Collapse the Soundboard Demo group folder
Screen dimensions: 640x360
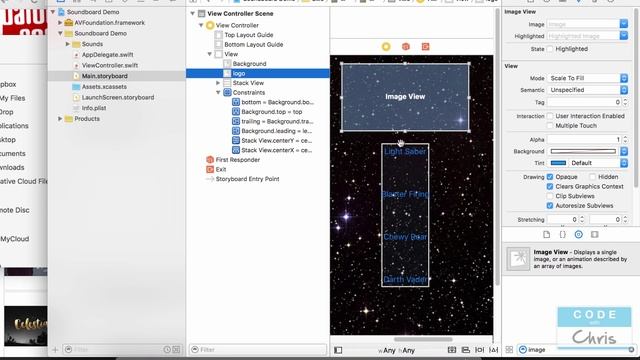(60, 33)
